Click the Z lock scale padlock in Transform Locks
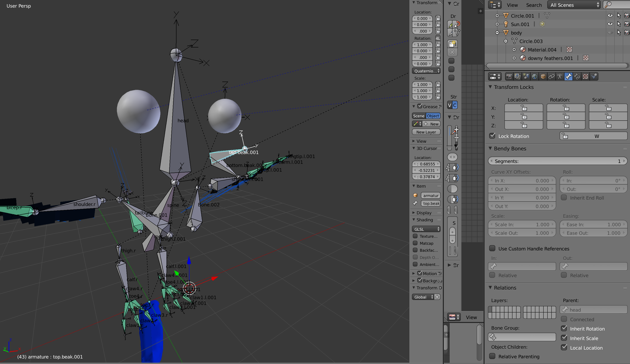Viewport: 630px width, 364px height. tap(608, 125)
